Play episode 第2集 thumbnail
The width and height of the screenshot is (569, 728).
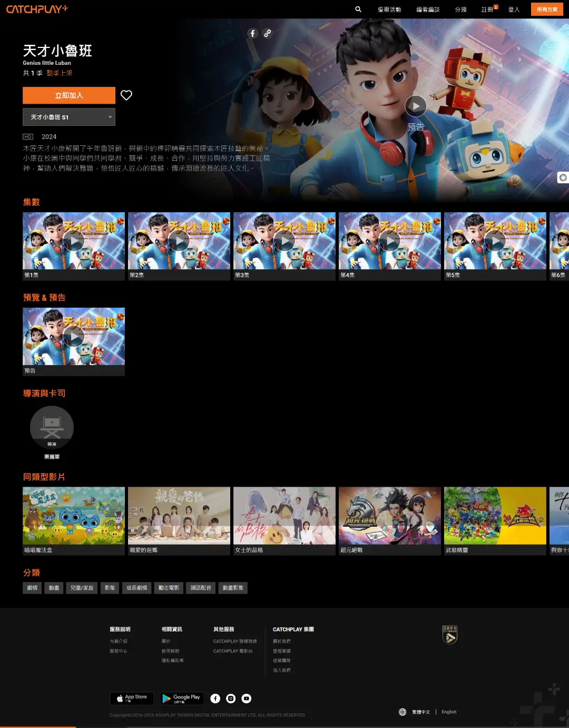tap(179, 241)
